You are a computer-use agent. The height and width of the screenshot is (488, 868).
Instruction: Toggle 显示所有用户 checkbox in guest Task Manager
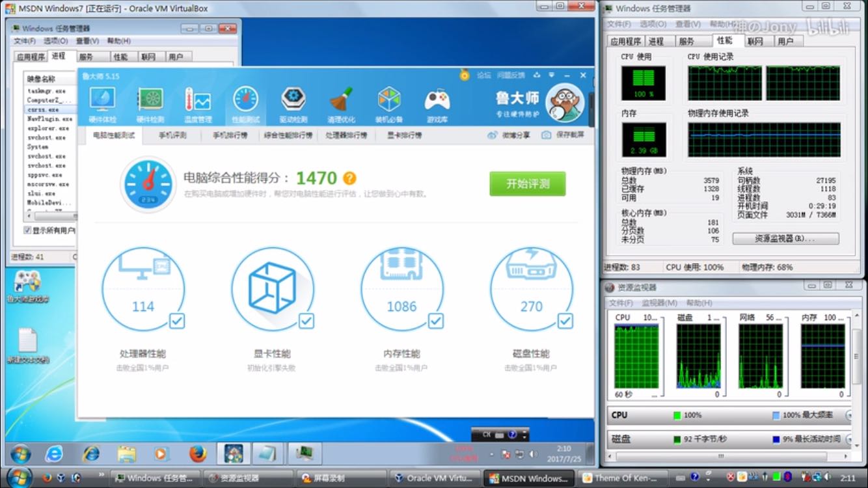27,230
